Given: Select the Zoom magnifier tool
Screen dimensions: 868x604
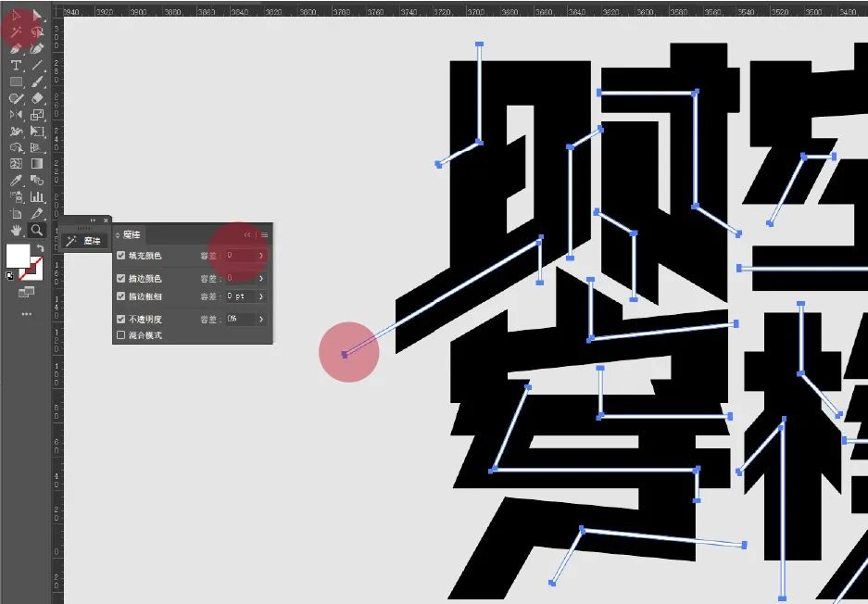Looking at the screenshot, I should coord(37,230).
